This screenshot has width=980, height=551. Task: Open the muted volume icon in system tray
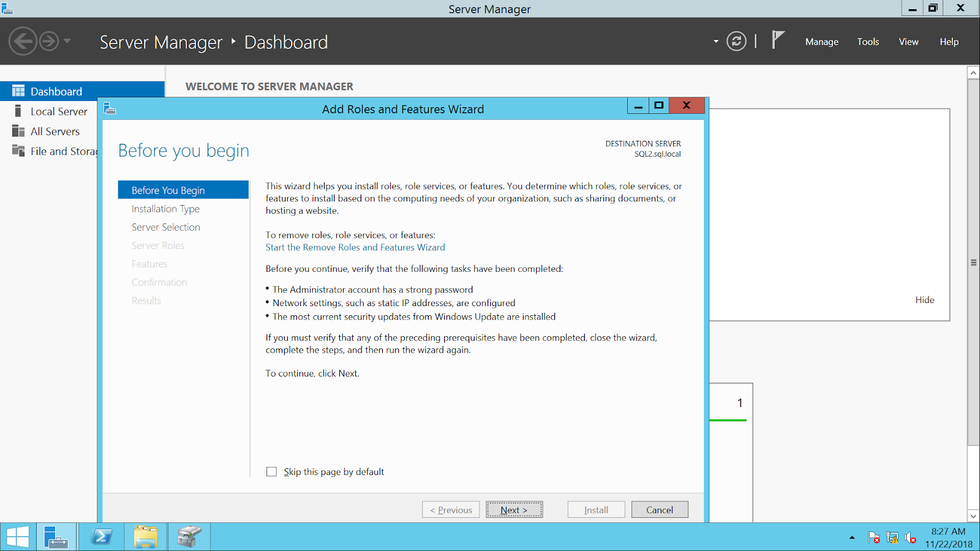pyautogui.click(x=909, y=537)
